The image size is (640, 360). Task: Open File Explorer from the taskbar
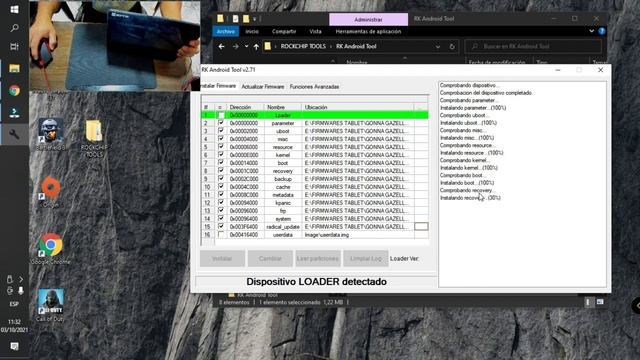pyautogui.click(x=14, y=68)
